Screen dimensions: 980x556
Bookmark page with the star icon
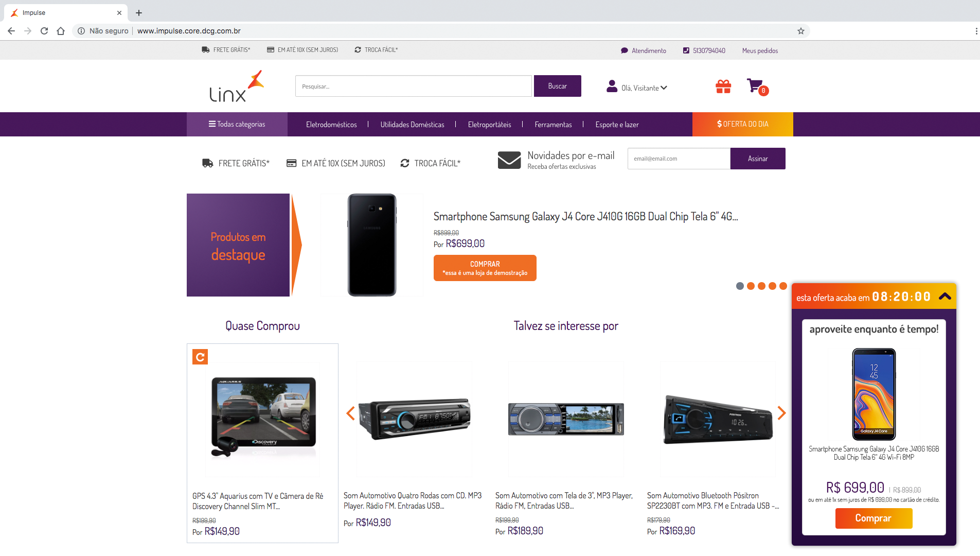tap(801, 31)
